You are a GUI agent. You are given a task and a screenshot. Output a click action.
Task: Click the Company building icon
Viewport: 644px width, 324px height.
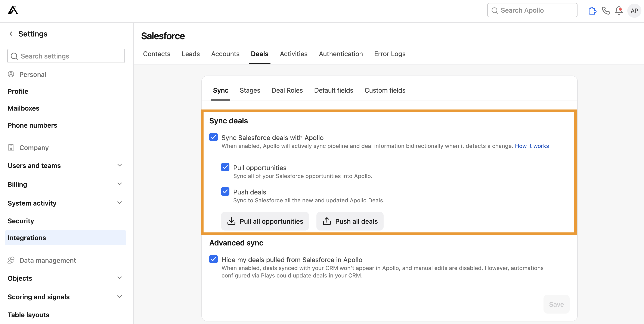(x=10, y=147)
